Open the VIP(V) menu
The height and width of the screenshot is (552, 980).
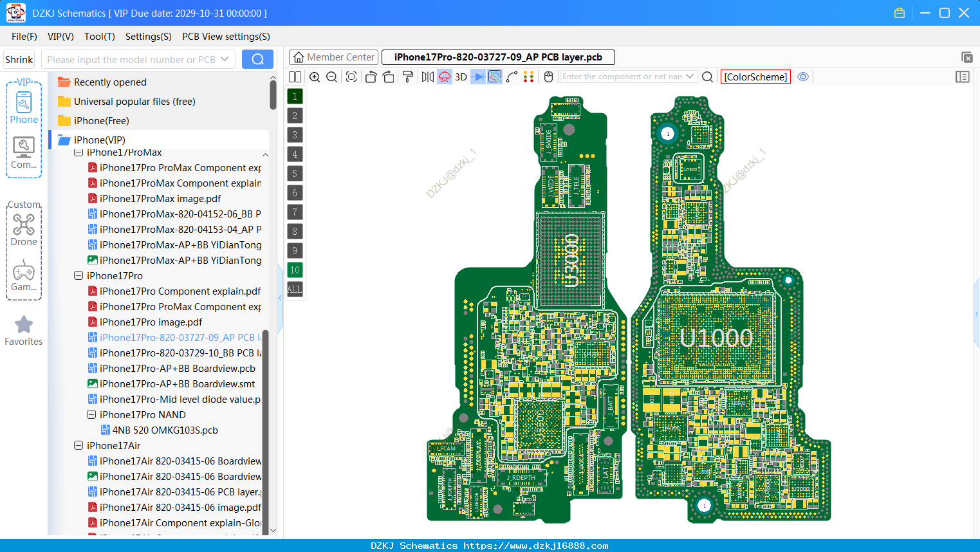tap(60, 37)
